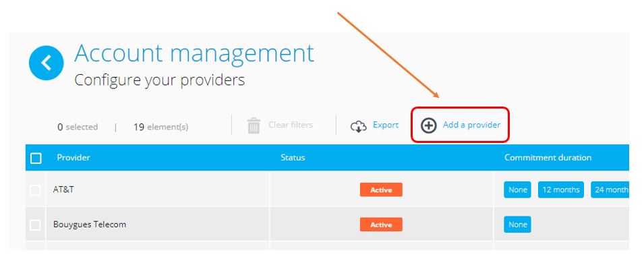Click Active status badge for Bouygues Telecom
Screen dimensions: 644x263
pos(381,225)
